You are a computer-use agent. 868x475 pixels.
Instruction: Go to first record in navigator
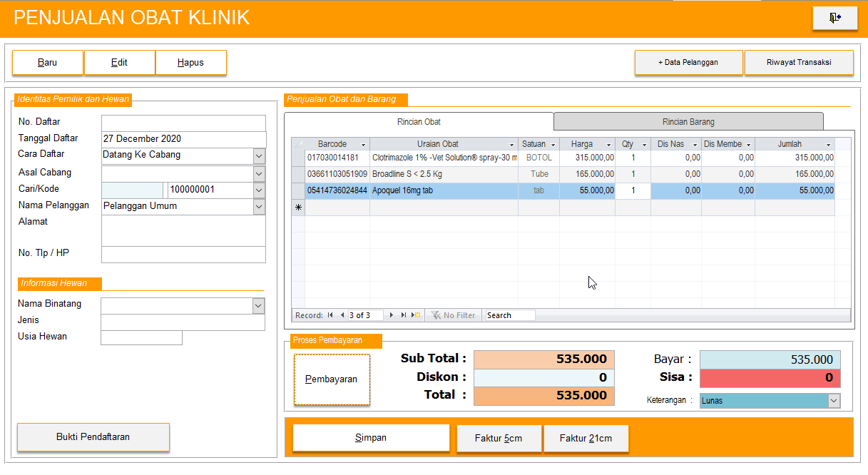click(330, 315)
